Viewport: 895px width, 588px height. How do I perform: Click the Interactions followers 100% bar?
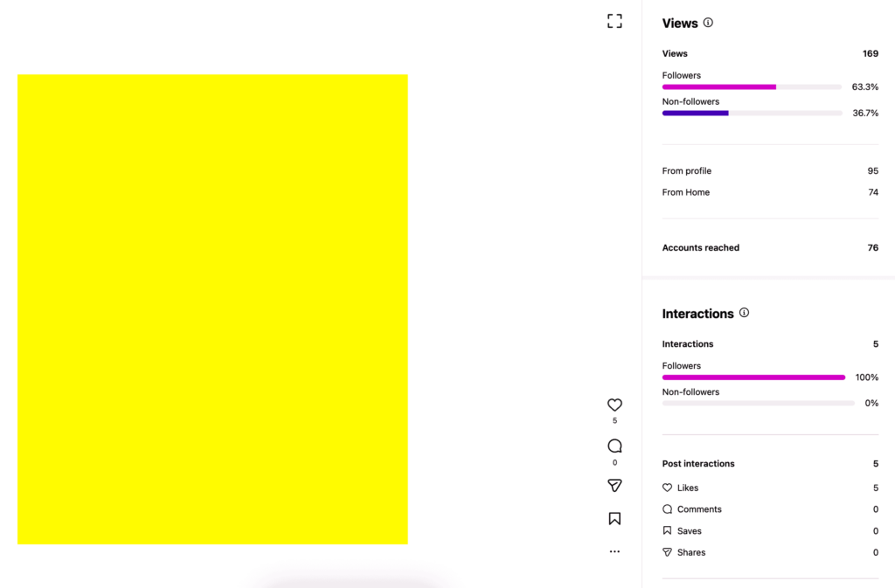(753, 377)
